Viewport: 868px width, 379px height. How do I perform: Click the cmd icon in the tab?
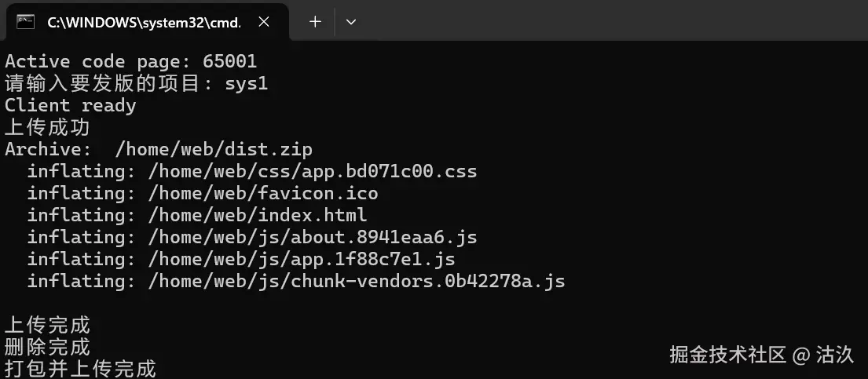[x=25, y=21]
